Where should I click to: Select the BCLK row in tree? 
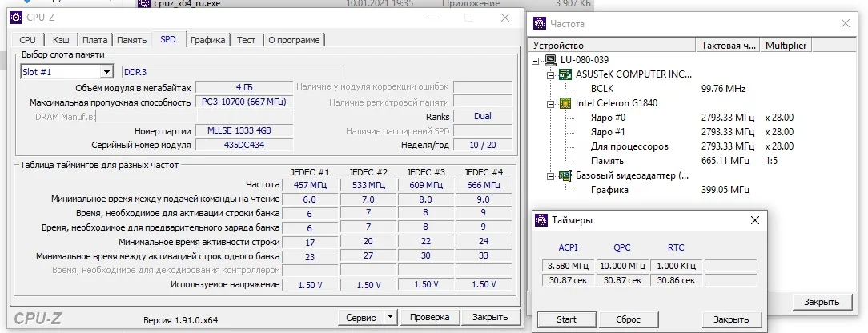tap(602, 89)
